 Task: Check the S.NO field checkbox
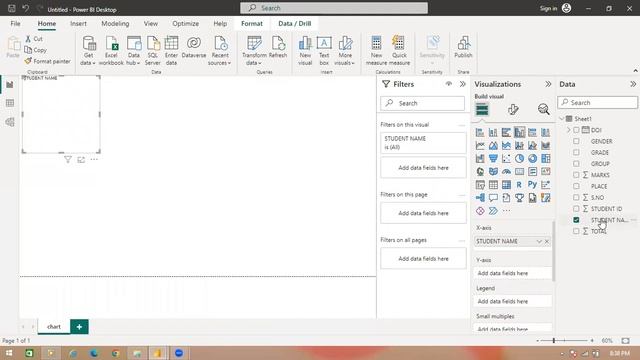(x=576, y=197)
